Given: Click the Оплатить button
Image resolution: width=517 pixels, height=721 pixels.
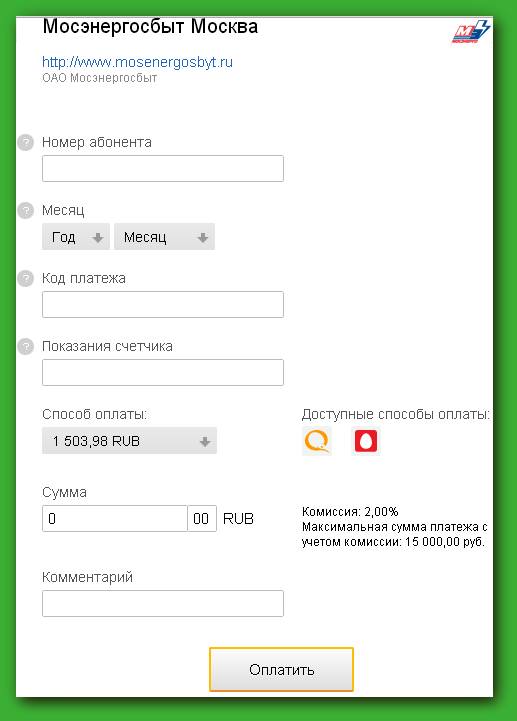Looking at the screenshot, I should [x=281, y=670].
